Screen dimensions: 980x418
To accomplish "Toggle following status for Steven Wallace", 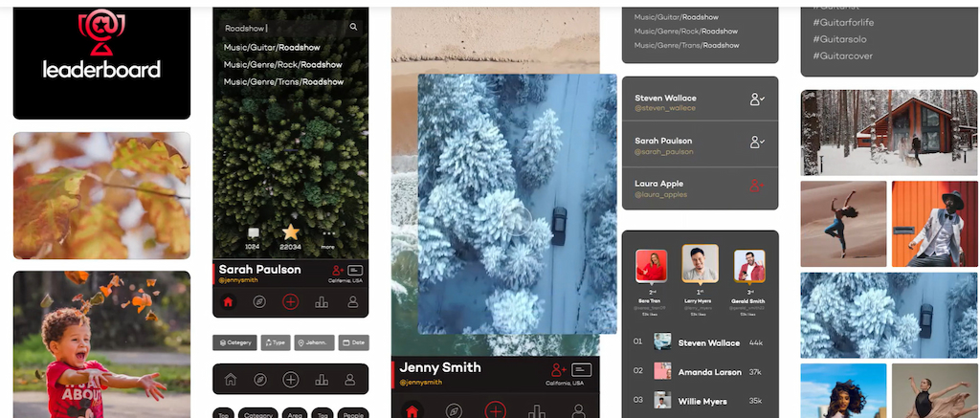I will pyautogui.click(x=758, y=99).
